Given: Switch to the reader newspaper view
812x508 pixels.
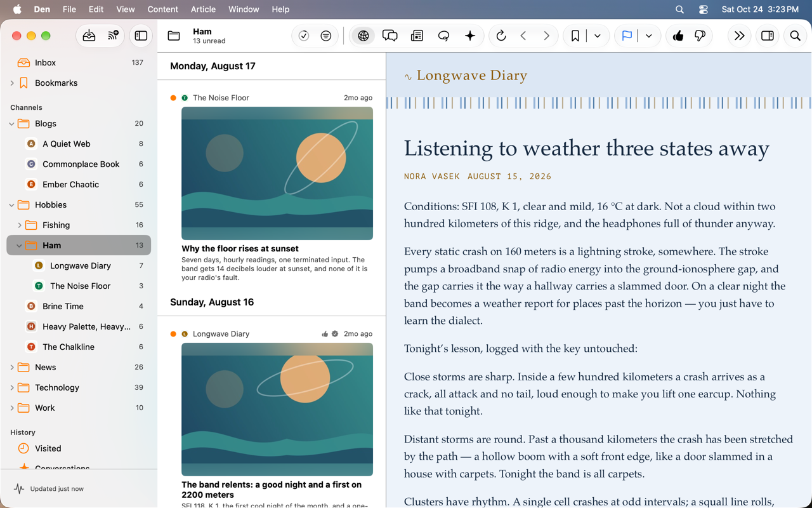Looking at the screenshot, I should [x=417, y=36].
